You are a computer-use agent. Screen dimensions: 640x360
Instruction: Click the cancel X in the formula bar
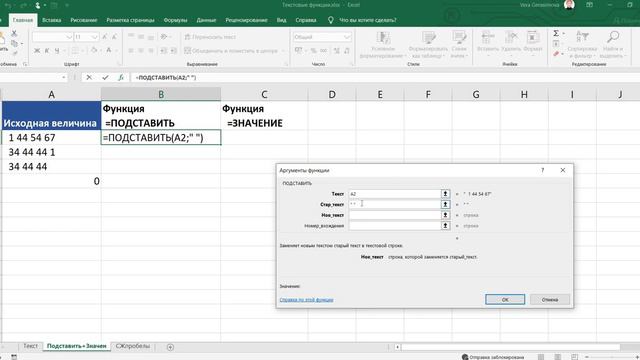point(89,77)
